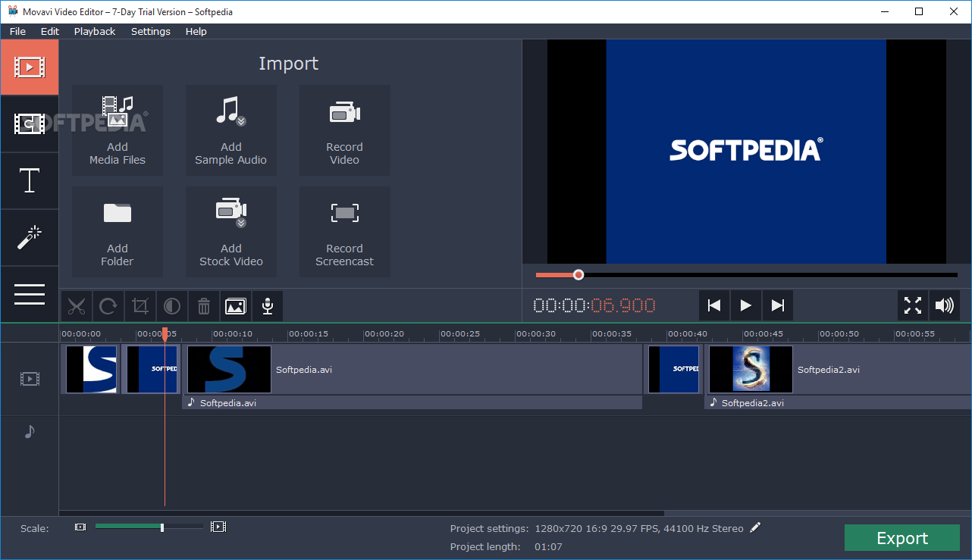Screen dimensions: 972x560
Task: Delete clip using the trash icon
Action: coord(203,305)
